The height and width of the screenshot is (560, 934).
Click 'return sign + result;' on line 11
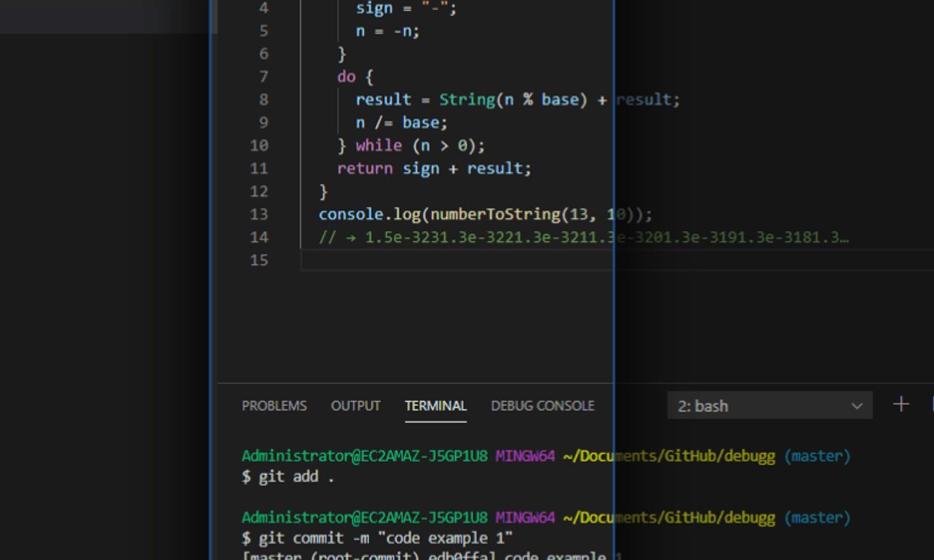pos(434,168)
